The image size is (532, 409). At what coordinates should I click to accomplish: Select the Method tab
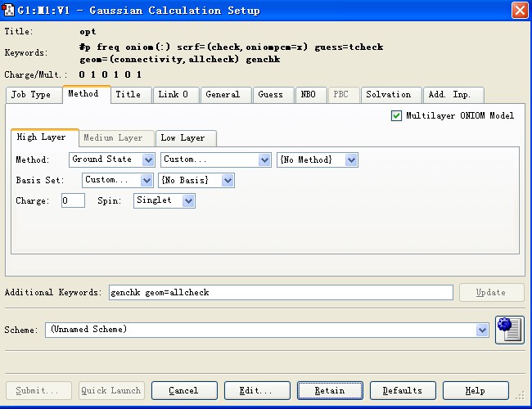(87, 94)
